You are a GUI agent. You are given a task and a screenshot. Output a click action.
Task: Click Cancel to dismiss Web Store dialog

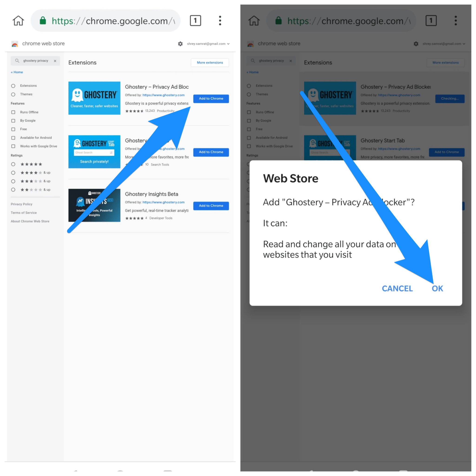[397, 288]
